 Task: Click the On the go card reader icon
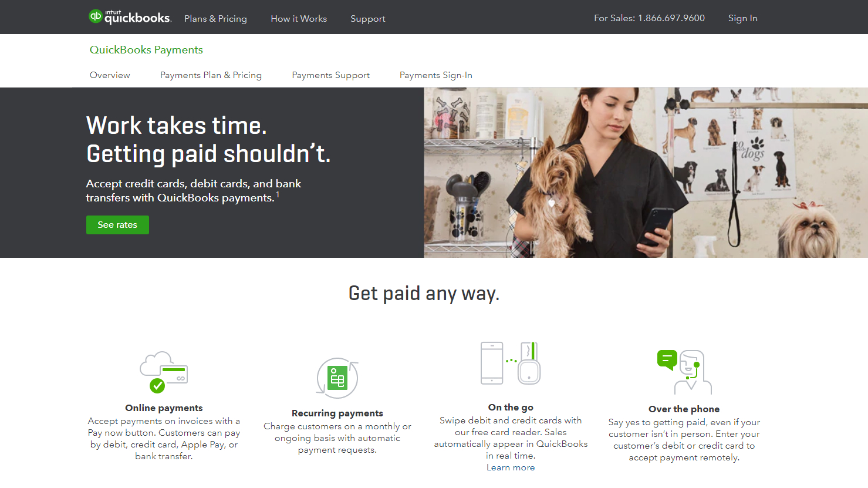(x=511, y=363)
